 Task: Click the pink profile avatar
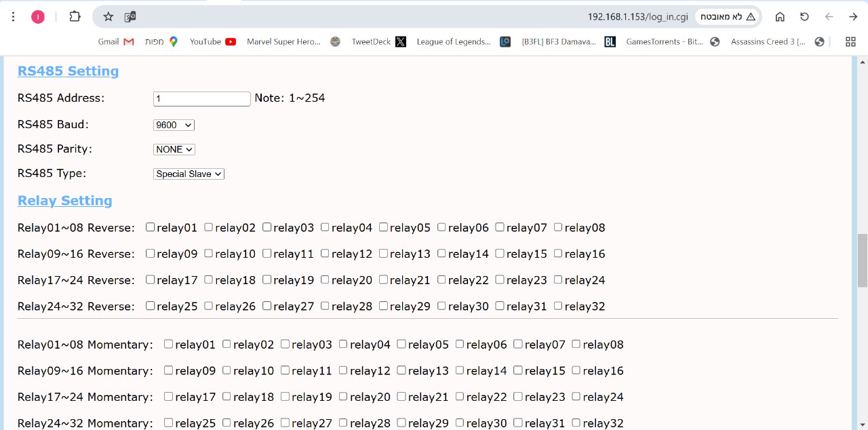pos(38,17)
